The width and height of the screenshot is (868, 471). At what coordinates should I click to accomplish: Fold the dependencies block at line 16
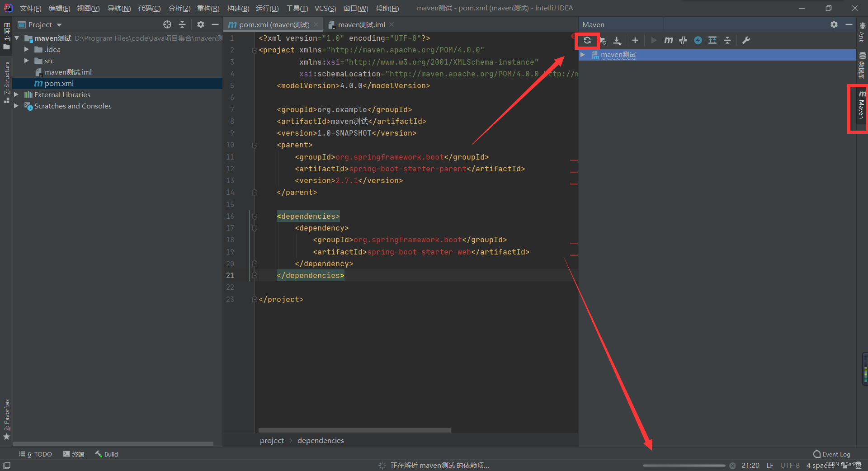coord(255,217)
